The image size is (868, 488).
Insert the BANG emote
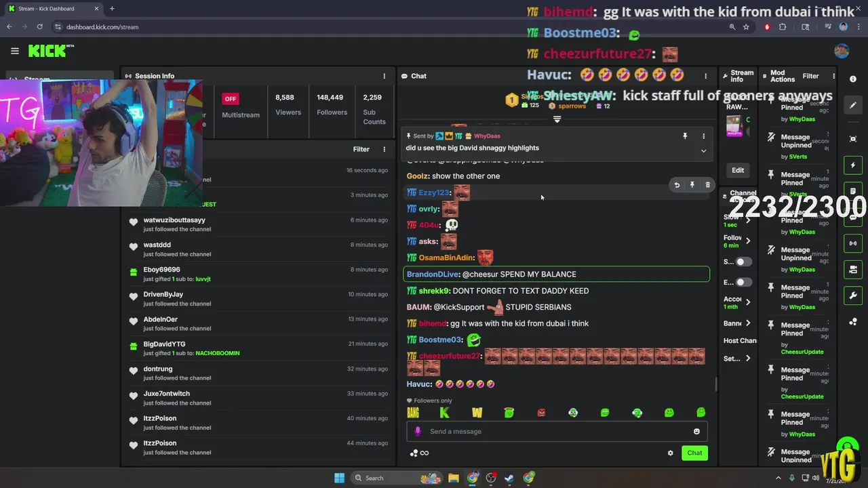tap(413, 413)
